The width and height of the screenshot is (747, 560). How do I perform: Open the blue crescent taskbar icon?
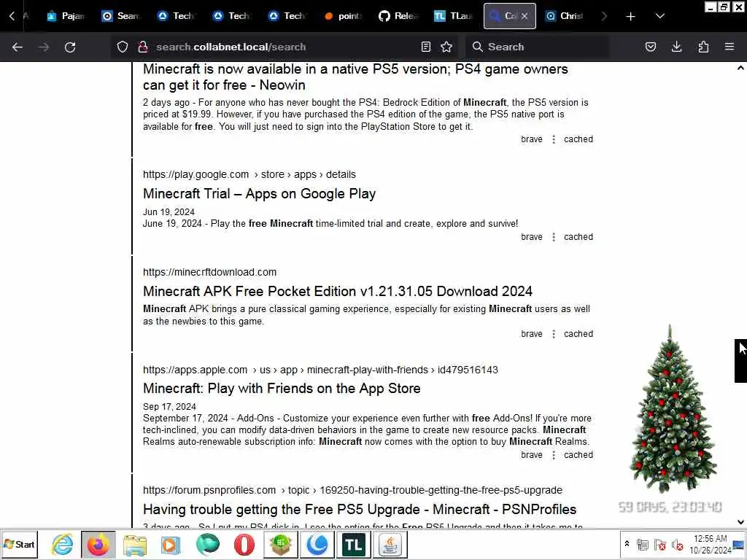317,544
